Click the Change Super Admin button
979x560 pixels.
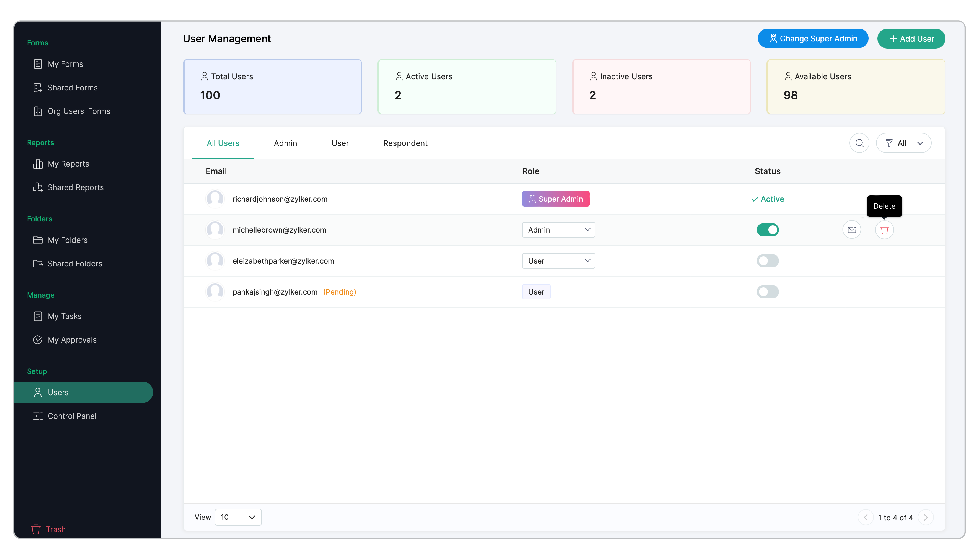pyautogui.click(x=813, y=39)
